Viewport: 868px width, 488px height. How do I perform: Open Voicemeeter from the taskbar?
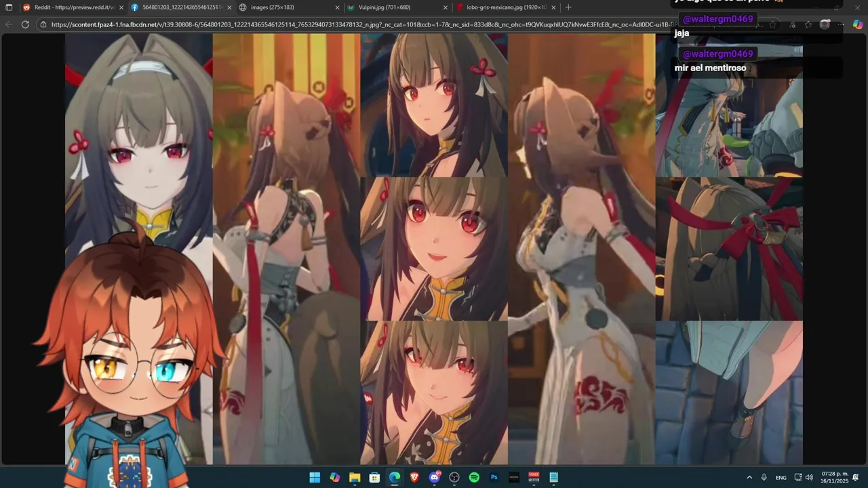(534, 477)
